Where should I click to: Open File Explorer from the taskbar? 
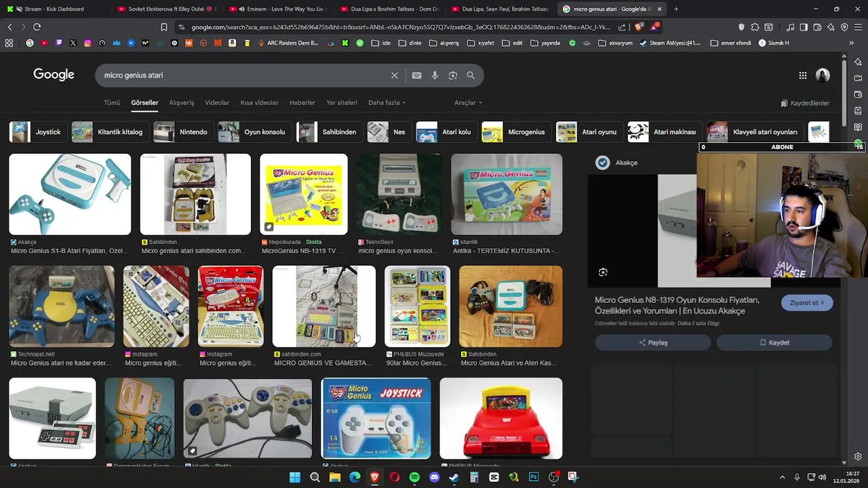pos(335,477)
